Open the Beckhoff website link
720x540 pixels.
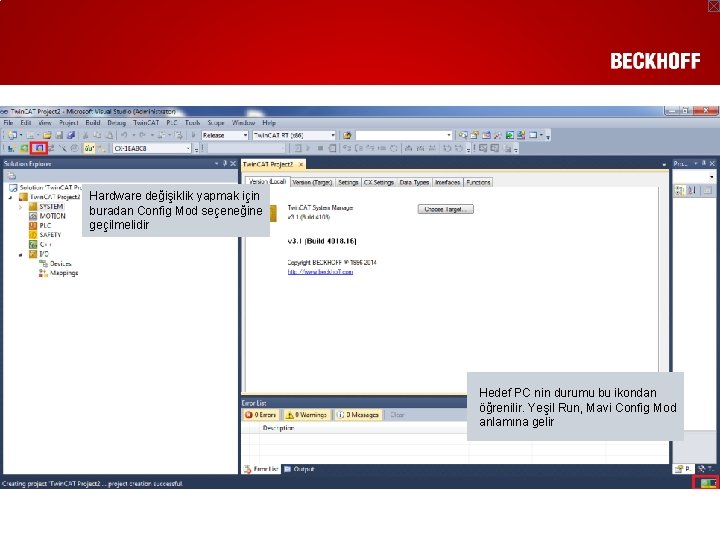[320, 272]
